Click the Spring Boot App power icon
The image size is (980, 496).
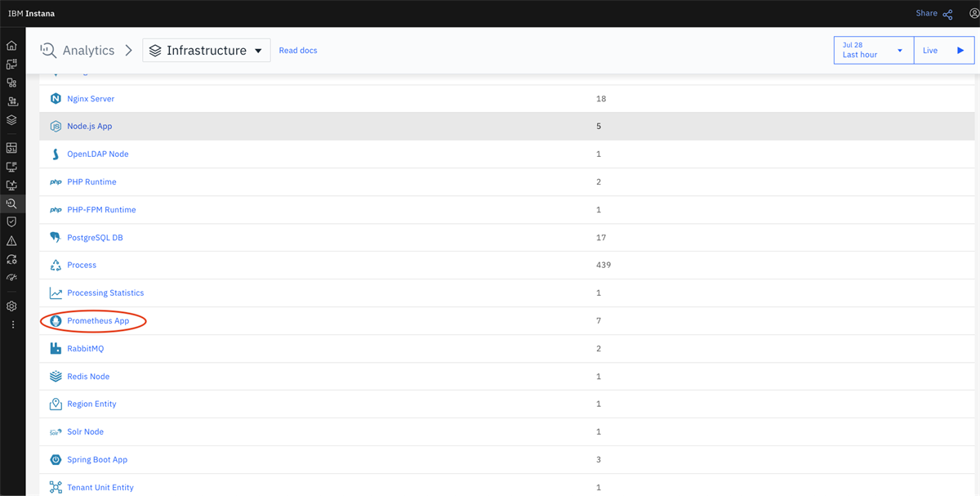point(56,460)
